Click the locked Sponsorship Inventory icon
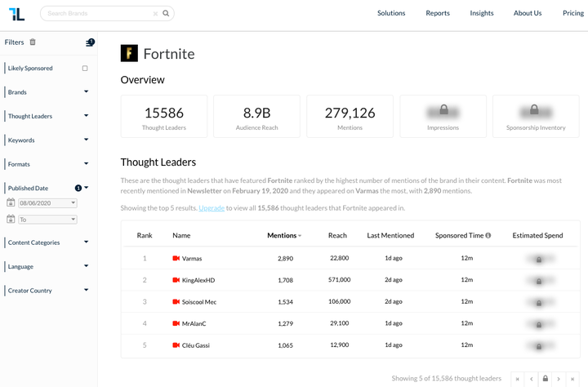The height and width of the screenshot is (387, 588). [x=534, y=109]
